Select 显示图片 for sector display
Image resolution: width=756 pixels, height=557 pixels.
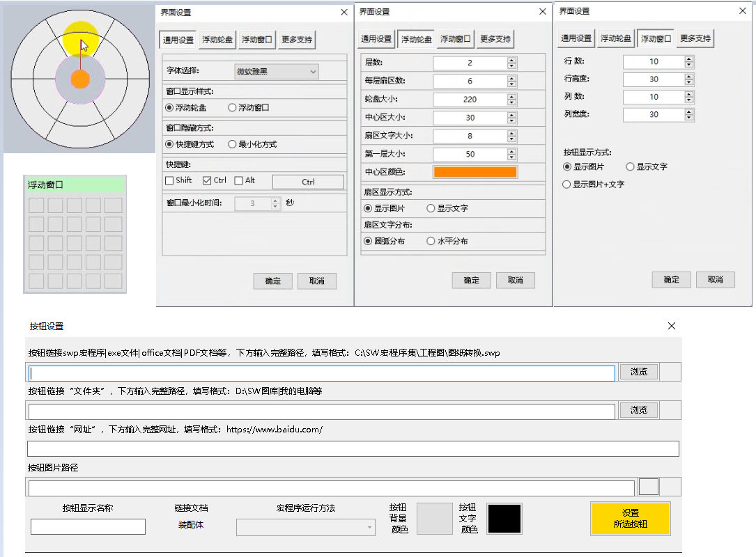[x=384, y=208]
